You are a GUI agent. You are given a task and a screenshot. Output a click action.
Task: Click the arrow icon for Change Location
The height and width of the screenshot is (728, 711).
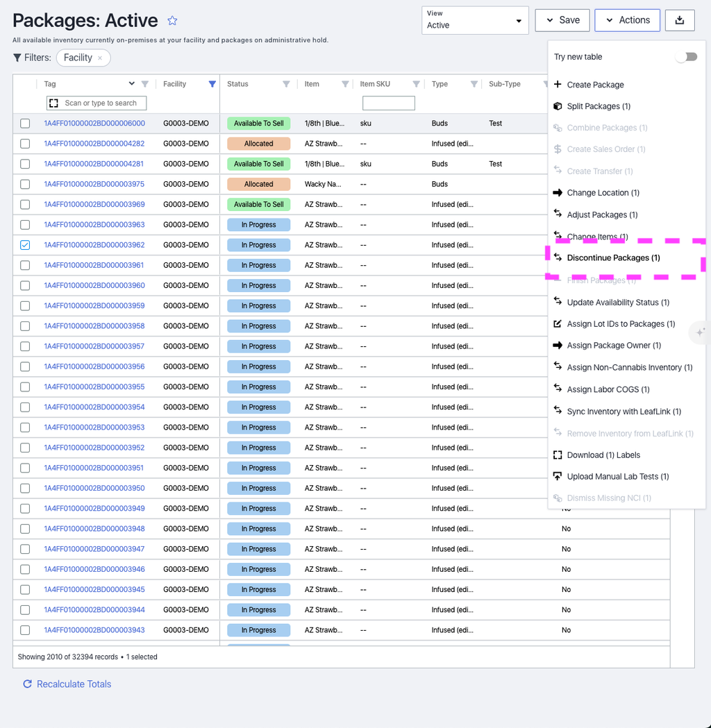558,193
